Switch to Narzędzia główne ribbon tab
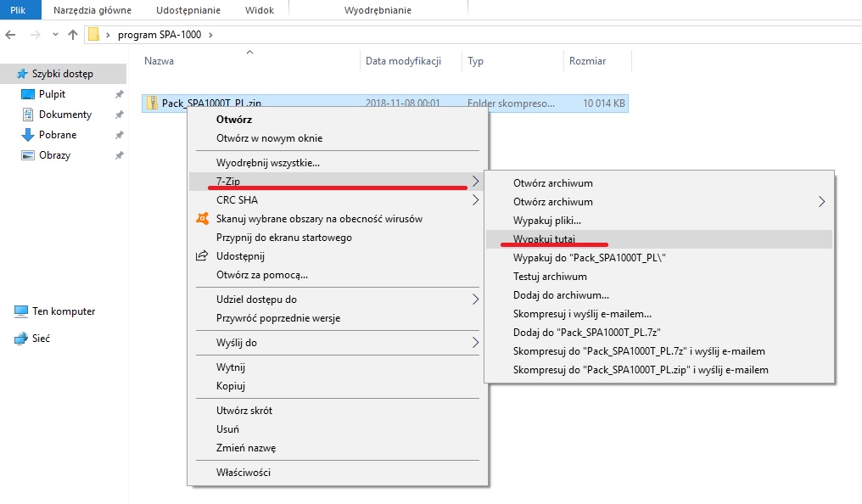This screenshot has width=862, height=504. tap(92, 10)
